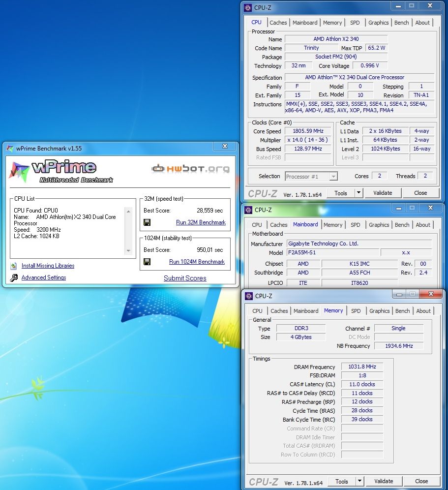Minimize the Memory CPU-Z window

point(399,294)
